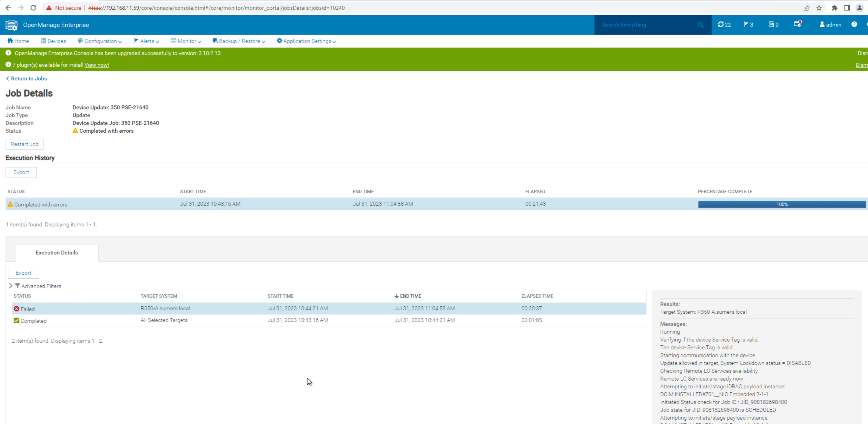Click the info icon on upgrade banner

pyautogui.click(x=8, y=53)
